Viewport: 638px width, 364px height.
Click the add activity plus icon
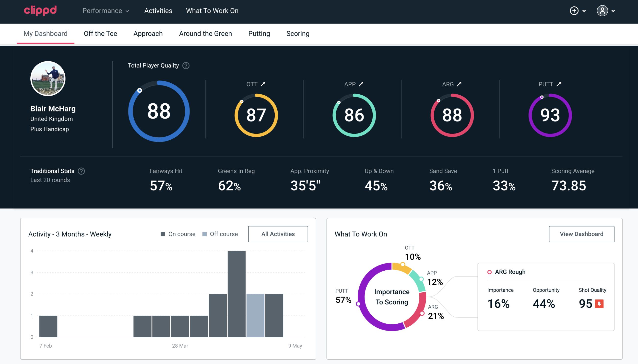pos(574,11)
